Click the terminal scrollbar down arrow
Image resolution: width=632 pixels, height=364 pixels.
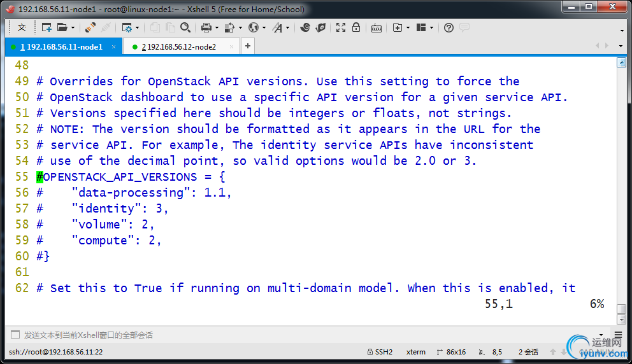click(622, 319)
